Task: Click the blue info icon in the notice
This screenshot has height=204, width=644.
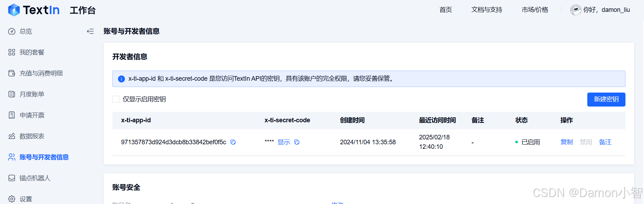Action: pos(121,79)
